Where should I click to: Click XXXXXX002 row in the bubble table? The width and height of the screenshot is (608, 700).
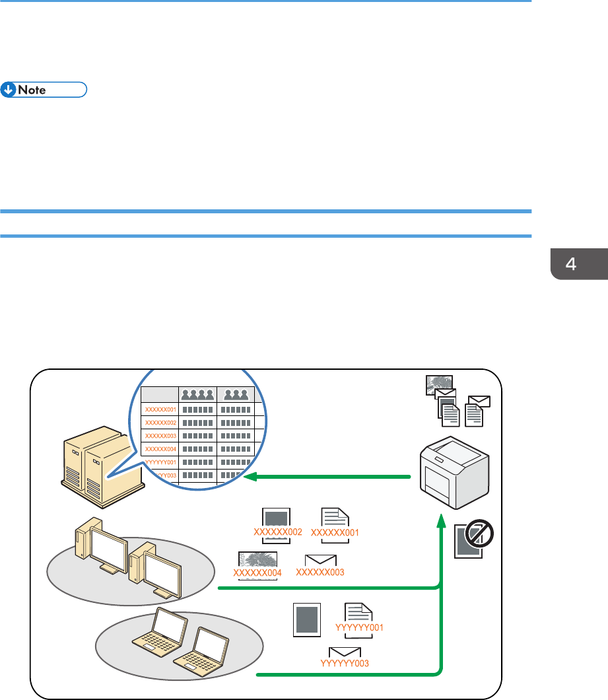[198, 423]
